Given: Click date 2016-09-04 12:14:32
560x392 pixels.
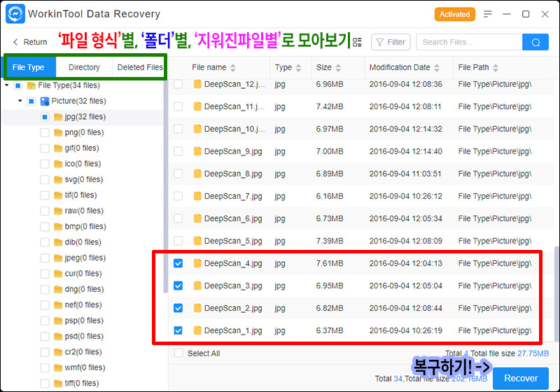Looking at the screenshot, I should 406,129.
